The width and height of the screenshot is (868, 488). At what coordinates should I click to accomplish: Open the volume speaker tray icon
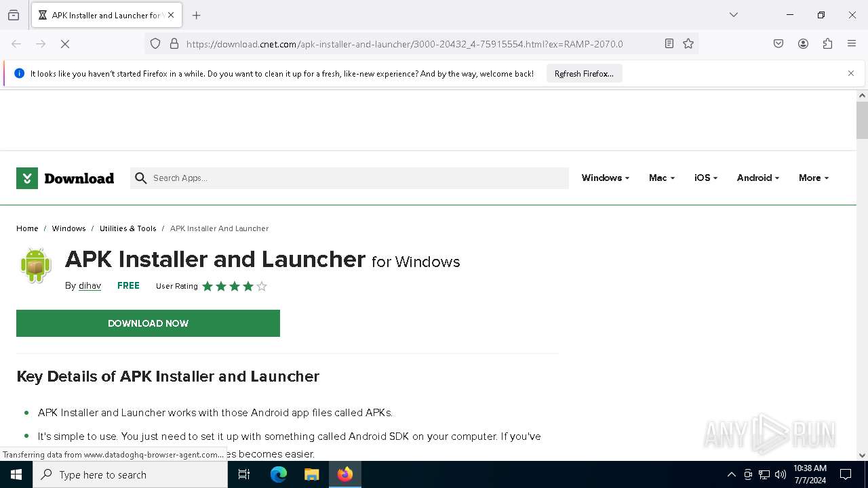click(781, 474)
